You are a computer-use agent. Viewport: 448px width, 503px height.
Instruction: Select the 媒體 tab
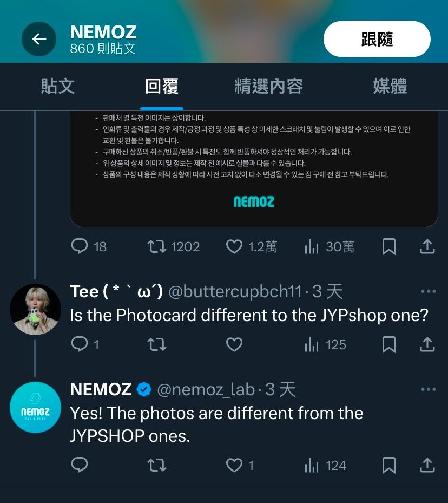point(390,86)
